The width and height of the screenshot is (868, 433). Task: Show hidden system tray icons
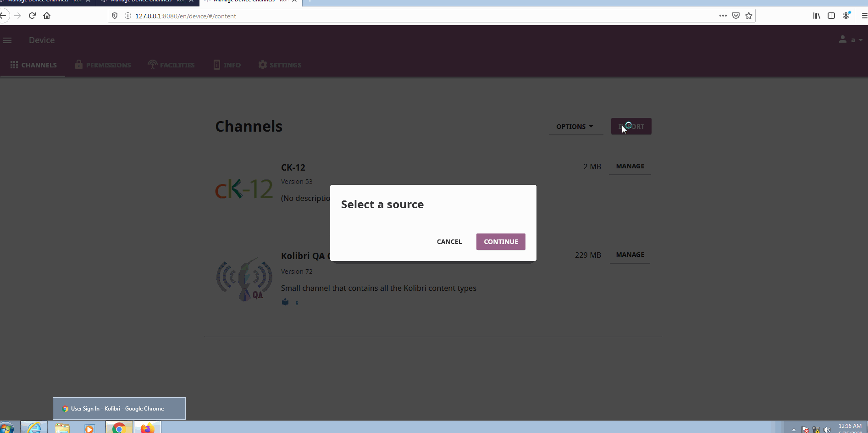[x=794, y=430]
